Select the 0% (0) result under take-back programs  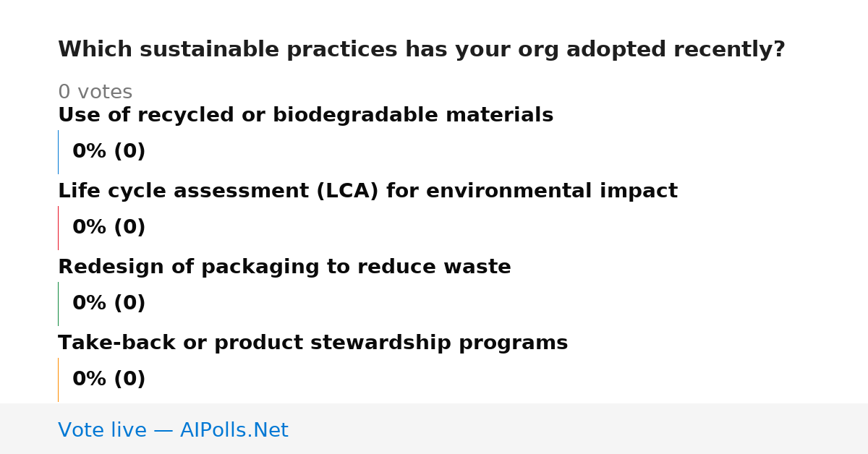(109, 380)
